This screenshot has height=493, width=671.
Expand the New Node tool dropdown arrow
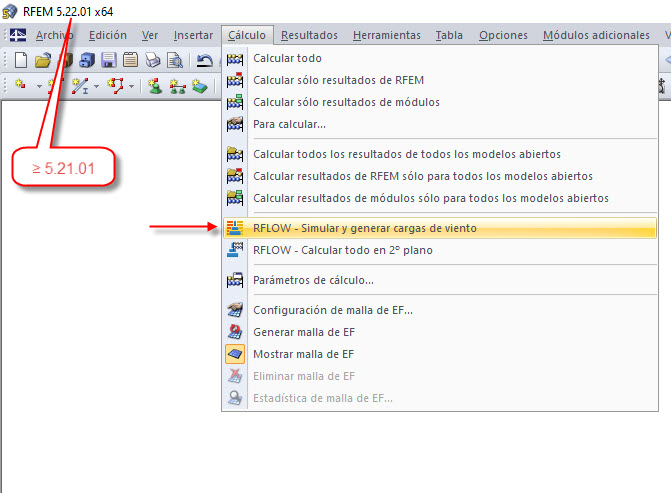coord(39,86)
